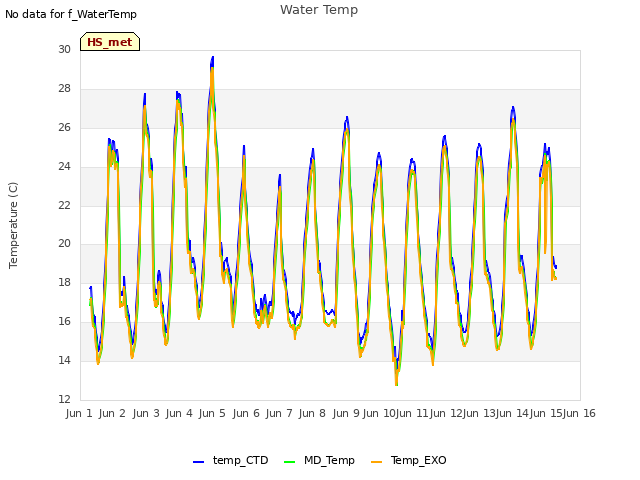
Task: Click the y-axis tick label 20
Action: [64, 244]
